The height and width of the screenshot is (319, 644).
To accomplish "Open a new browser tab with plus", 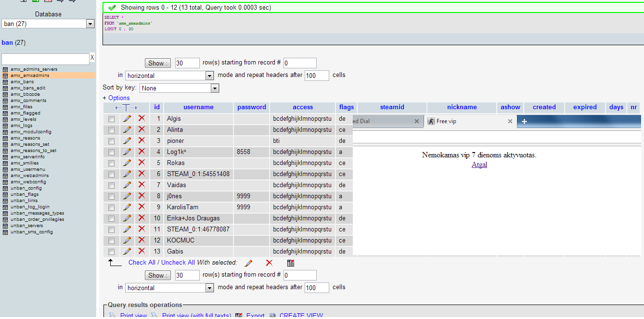I will click(524, 121).
